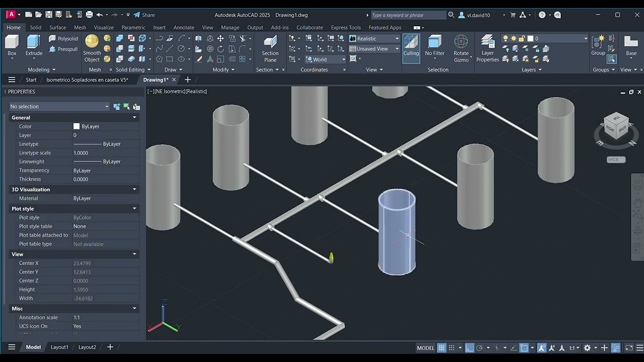The width and height of the screenshot is (644, 362).
Task: Click the Smooth Object mesh tool
Action: tap(92, 48)
